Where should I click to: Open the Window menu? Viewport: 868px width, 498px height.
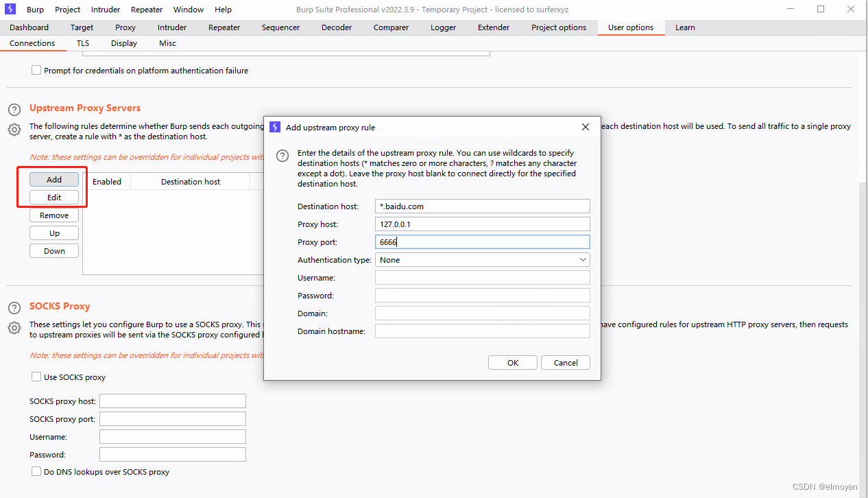pyautogui.click(x=189, y=10)
